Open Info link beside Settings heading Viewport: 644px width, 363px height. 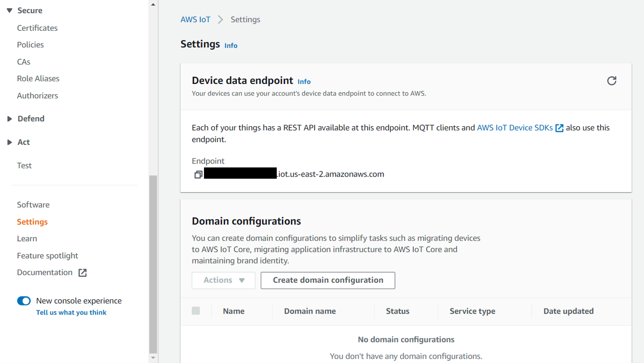point(231,45)
